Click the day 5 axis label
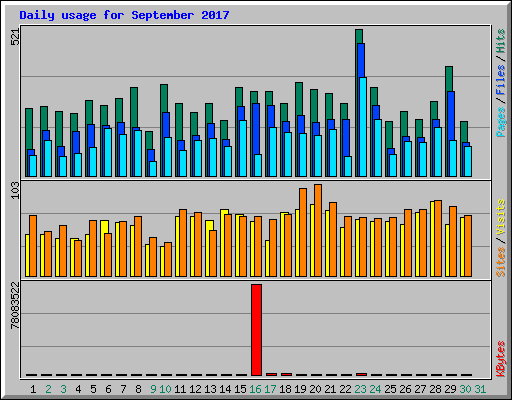This screenshot has height=400, width=512. click(93, 389)
